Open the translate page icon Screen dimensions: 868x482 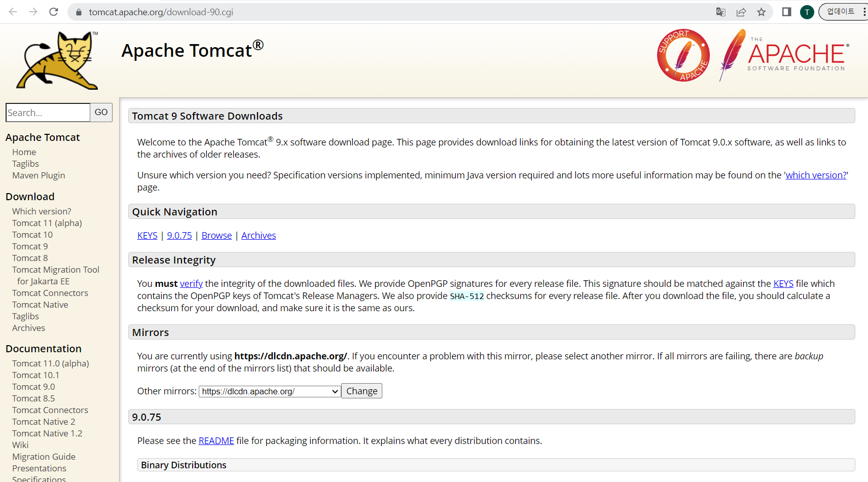720,12
